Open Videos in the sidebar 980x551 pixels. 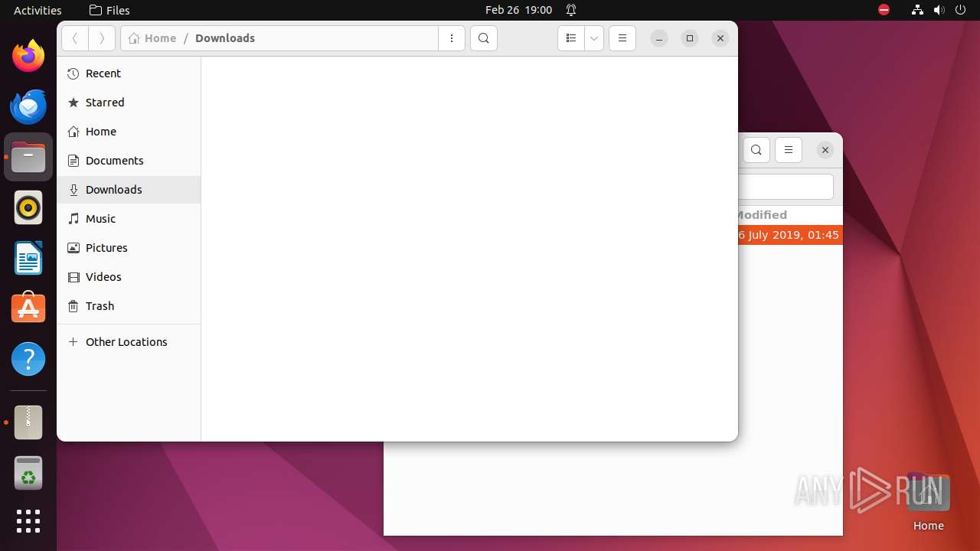pyautogui.click(x=129, y=277)
